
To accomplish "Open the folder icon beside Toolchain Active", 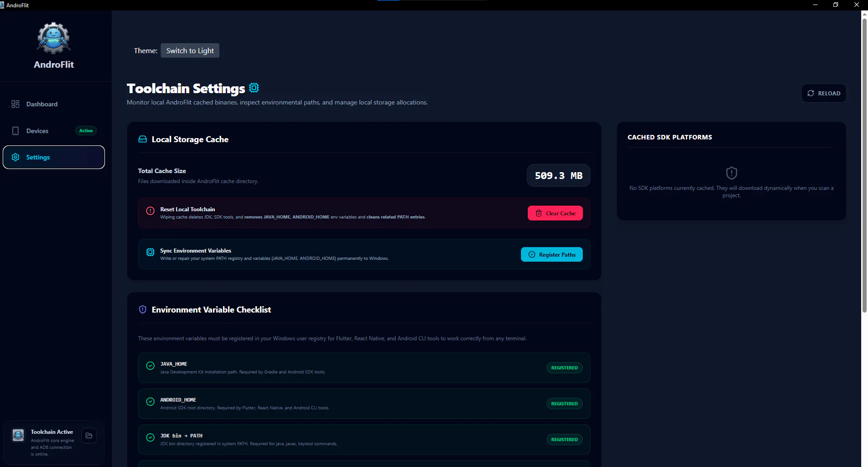I will point(89,436).
